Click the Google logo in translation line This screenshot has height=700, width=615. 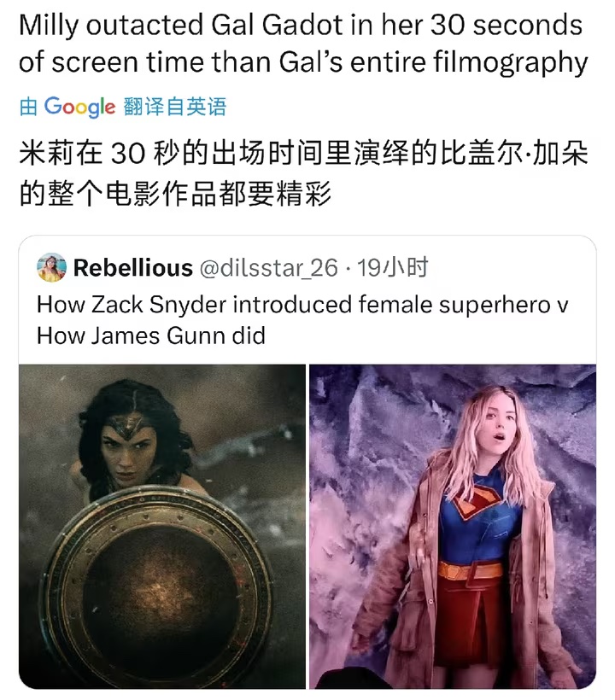pyautogui.click(x=79, y=107)
